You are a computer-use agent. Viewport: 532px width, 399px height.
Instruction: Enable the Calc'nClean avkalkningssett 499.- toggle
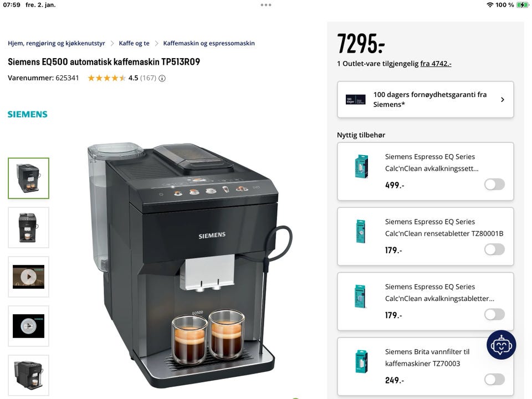point(494,185)
